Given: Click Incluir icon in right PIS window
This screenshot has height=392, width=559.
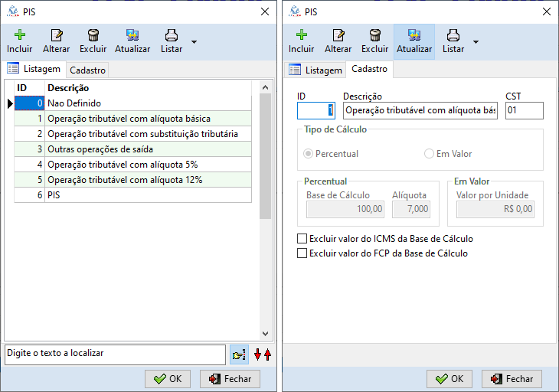Looking at the screenshot, I should (x=302, y=35).
